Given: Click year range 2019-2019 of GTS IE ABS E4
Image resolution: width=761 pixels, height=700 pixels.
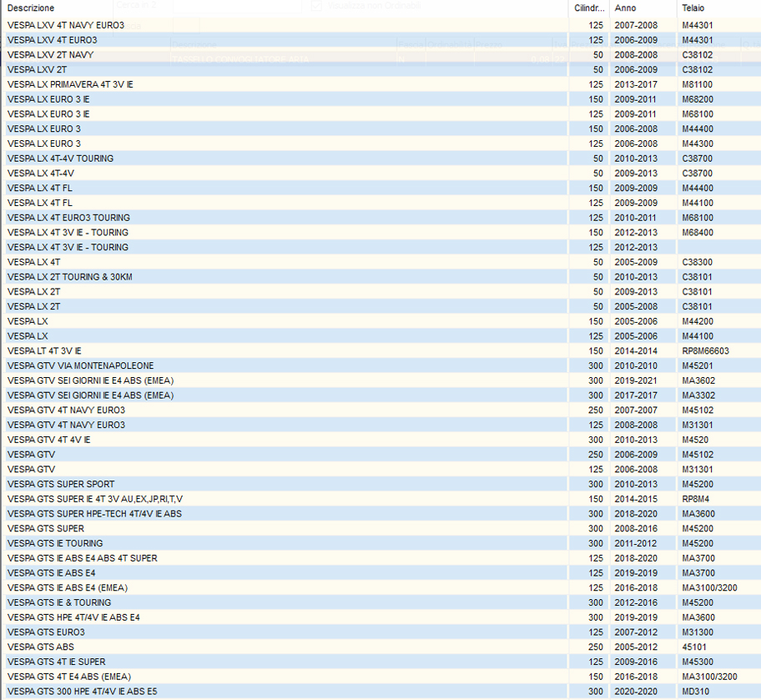Looking at the screenshot, I should [636, 573].
